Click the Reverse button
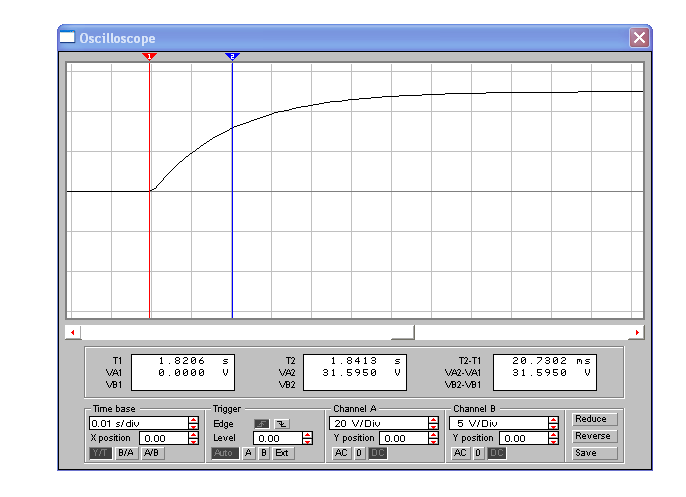 tap(595, 436)
